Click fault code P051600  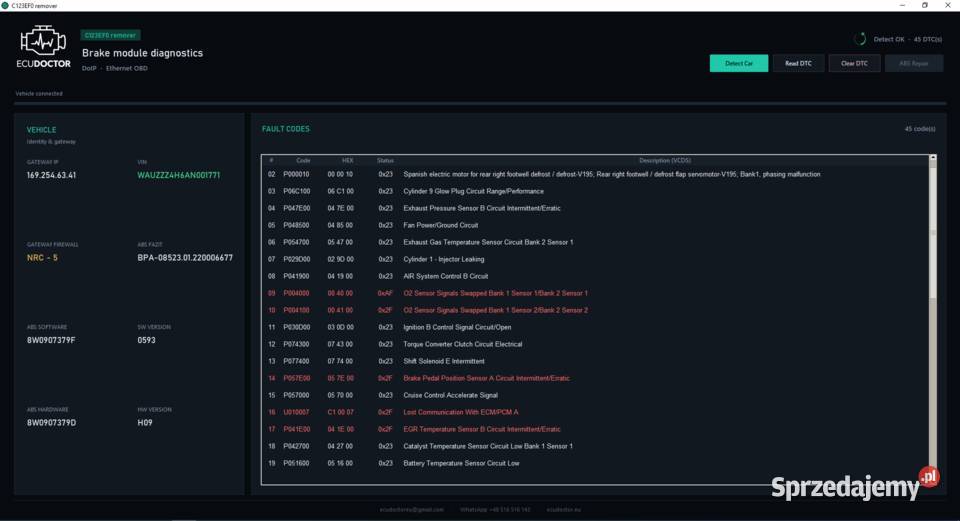[x=296, y=463]
